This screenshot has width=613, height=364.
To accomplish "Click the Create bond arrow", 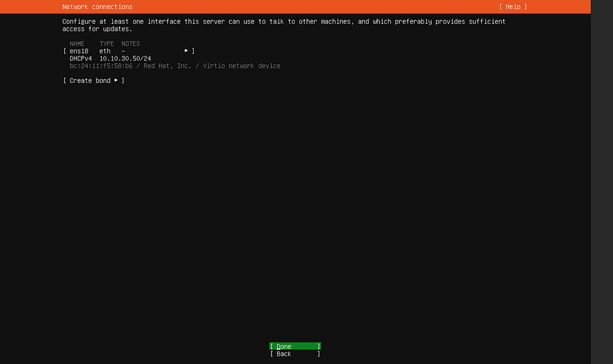I will pyautogui.click(x=116, y=80).
